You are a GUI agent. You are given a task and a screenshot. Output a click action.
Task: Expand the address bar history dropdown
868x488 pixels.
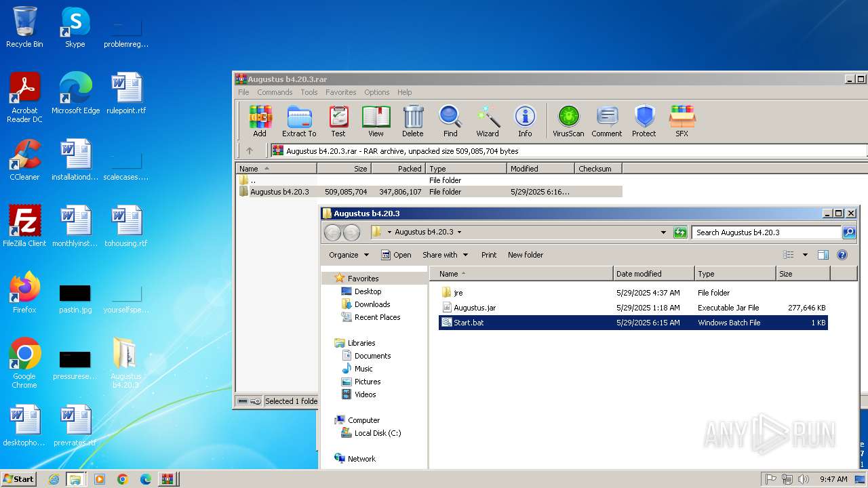[663, 232]
